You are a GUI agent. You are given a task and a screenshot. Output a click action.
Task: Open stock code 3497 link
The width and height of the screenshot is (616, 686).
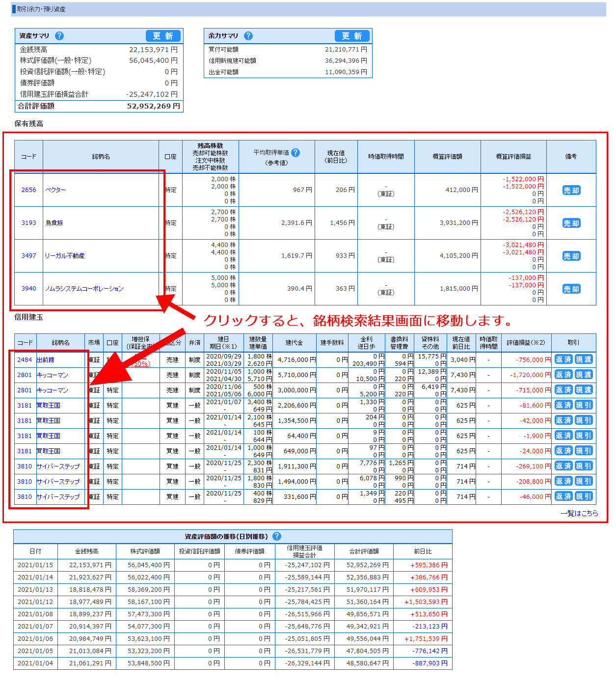tap(28, 256)
